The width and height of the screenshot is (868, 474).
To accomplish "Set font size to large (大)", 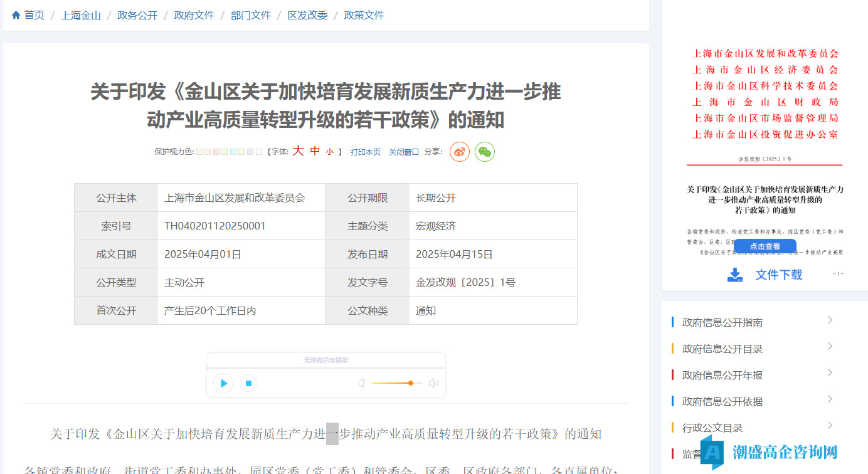I will pyautogui.click(x=298, y=151).
